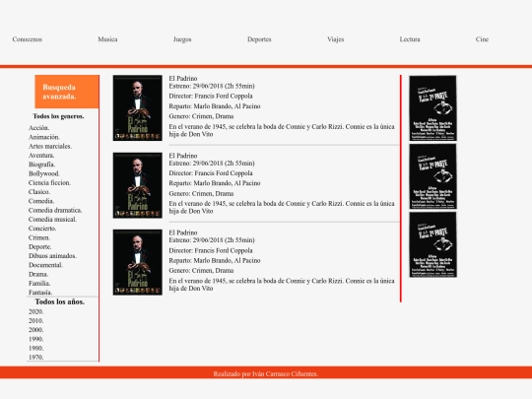The image size is (532, 399).
Task: Select the Deporte genre
Action: click(40, 247)
